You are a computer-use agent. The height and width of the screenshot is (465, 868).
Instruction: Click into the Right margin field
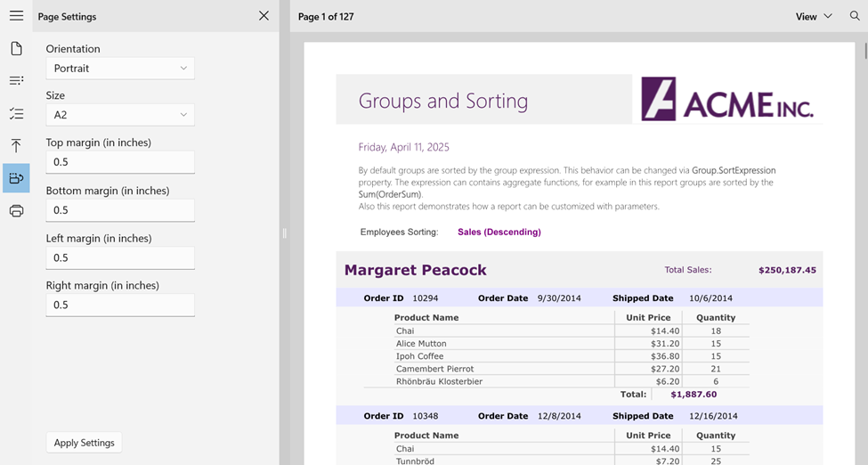tap(120, 305)
